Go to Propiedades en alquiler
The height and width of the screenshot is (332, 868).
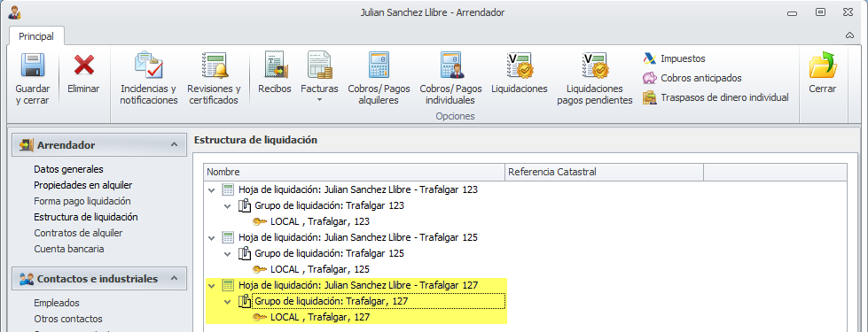pyautogui.click(x=83, y=185)
